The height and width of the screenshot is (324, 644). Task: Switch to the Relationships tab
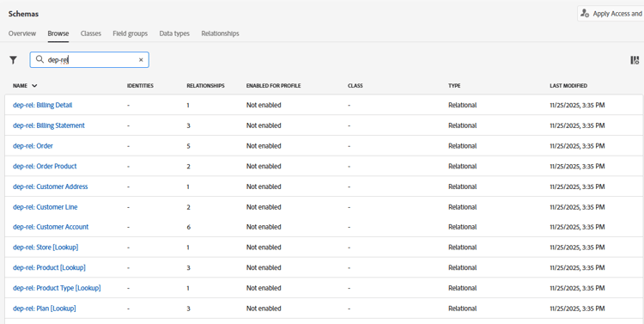[x=220, y=34]
